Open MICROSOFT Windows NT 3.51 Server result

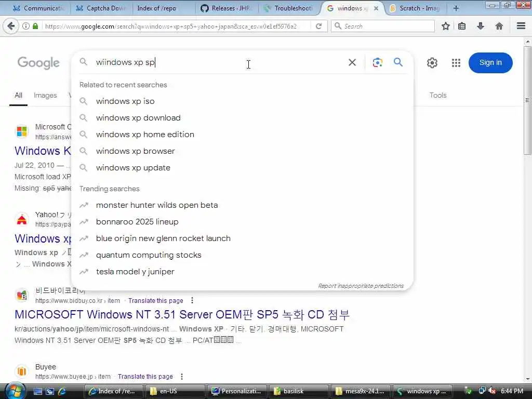coord(182,314)
